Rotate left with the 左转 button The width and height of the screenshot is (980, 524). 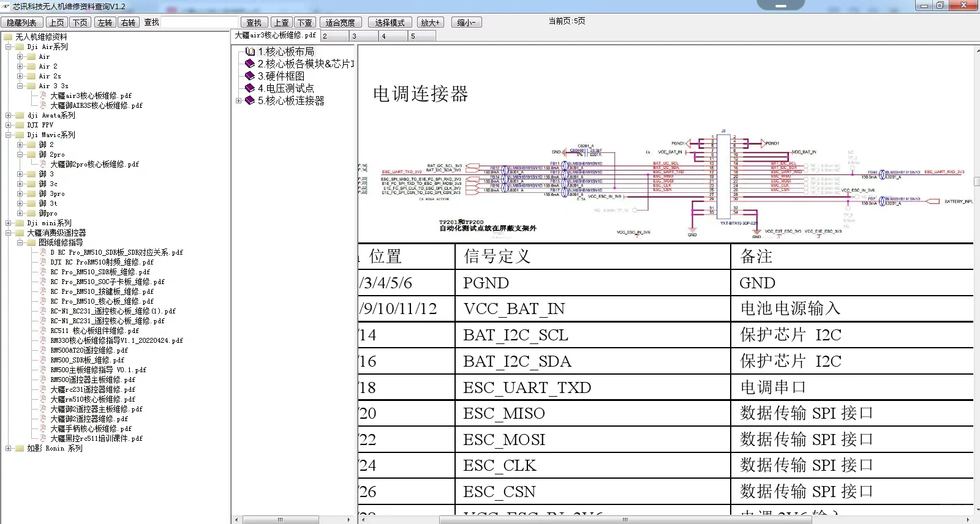coord(105,22)
